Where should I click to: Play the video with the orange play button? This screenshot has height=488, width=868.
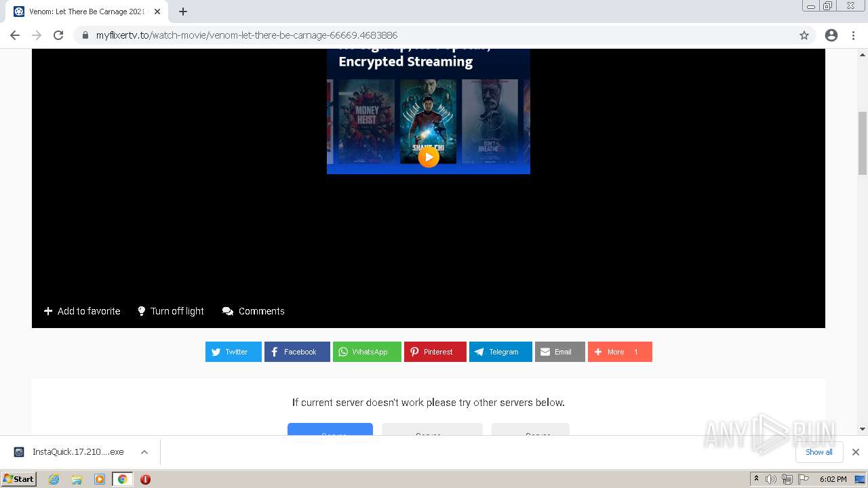click(428, 157)
